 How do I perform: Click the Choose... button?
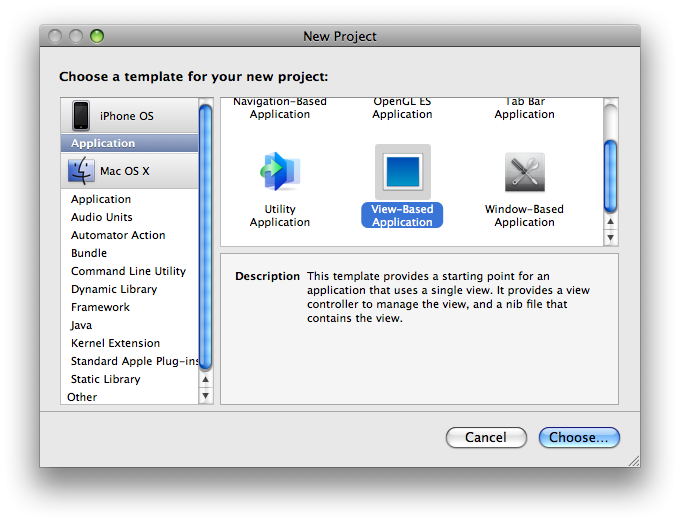click(x=579, y=437)
